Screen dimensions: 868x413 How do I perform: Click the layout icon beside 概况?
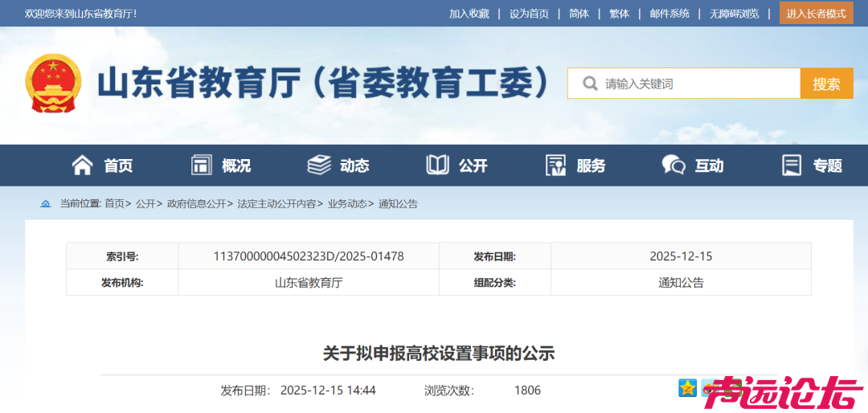coord(202,165)
